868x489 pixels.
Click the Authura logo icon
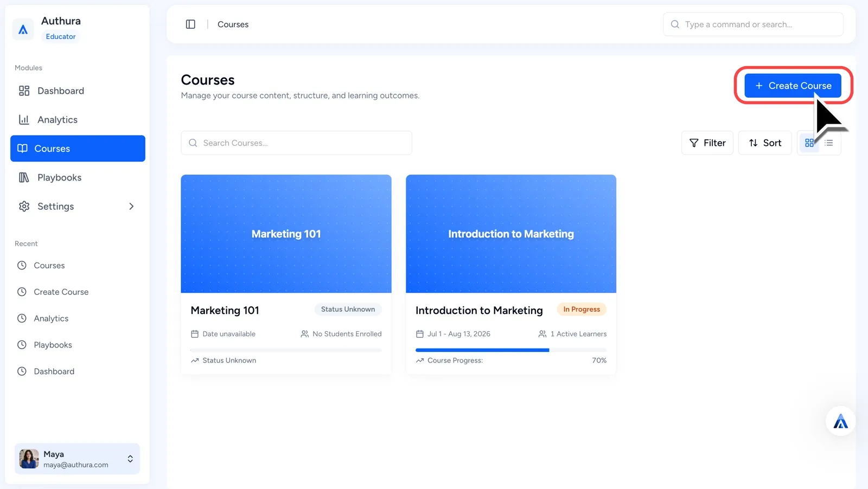(x=23, y=29)
